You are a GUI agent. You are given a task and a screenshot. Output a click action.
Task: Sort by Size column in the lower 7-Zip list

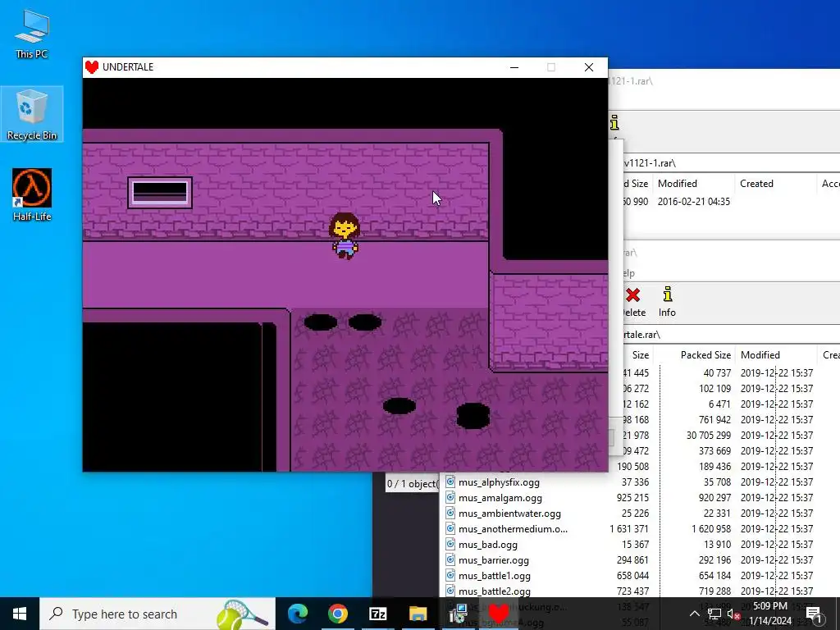640,354
